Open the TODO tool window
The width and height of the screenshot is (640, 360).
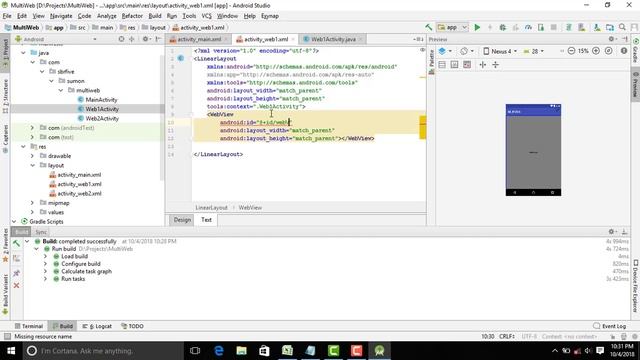coord(132,326)
